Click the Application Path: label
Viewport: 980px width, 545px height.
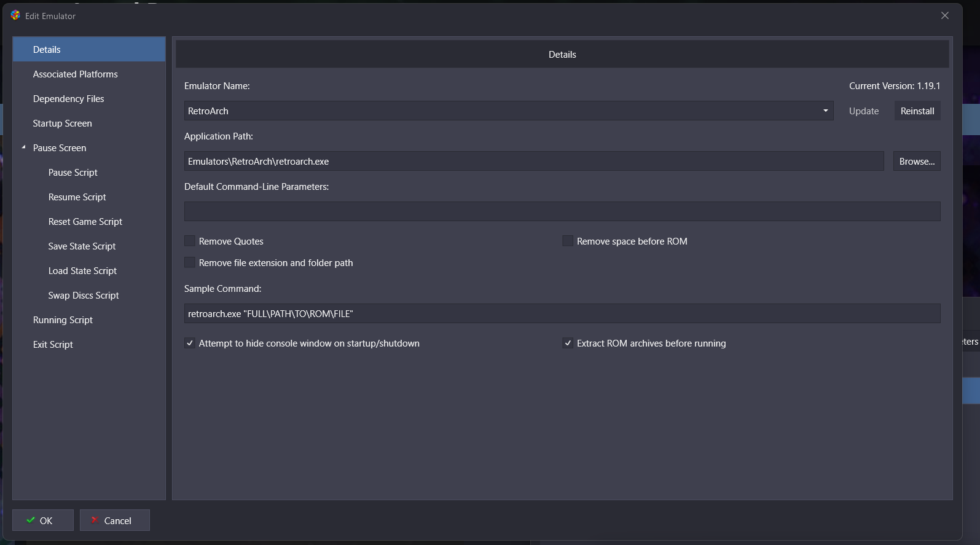click(219, 136)
